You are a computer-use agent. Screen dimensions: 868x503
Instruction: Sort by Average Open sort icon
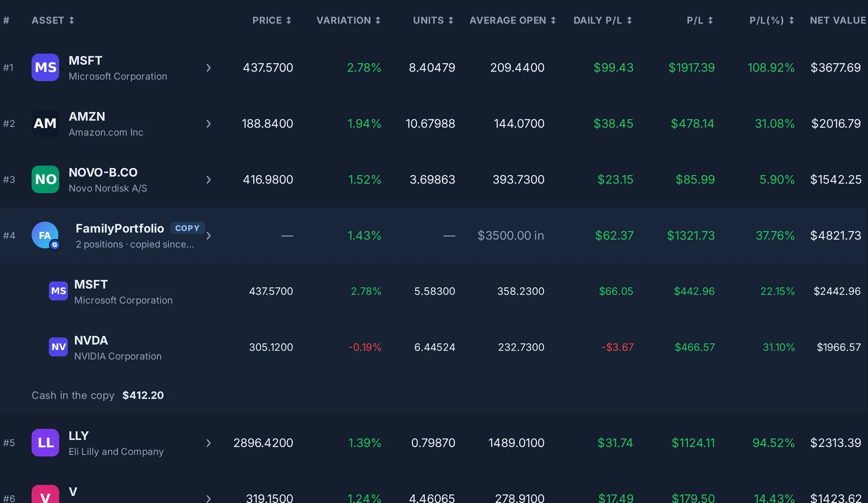[x=554, y=20]
